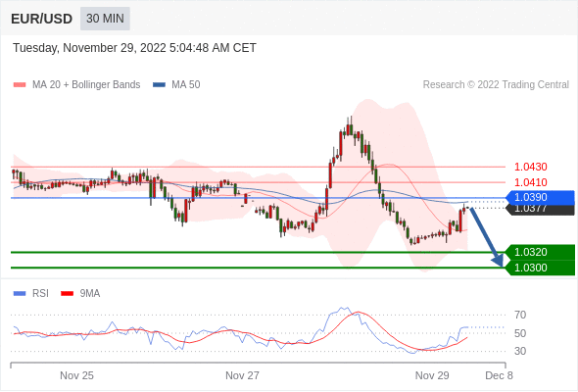The height and width of the screenshot is (392, 578).
Task: Click the 1.0430 resistance price label
Action: 530,167
